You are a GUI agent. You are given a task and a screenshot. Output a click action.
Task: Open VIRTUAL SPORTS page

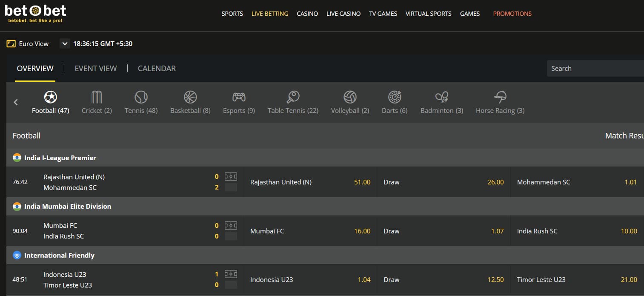tap(429, 14)
